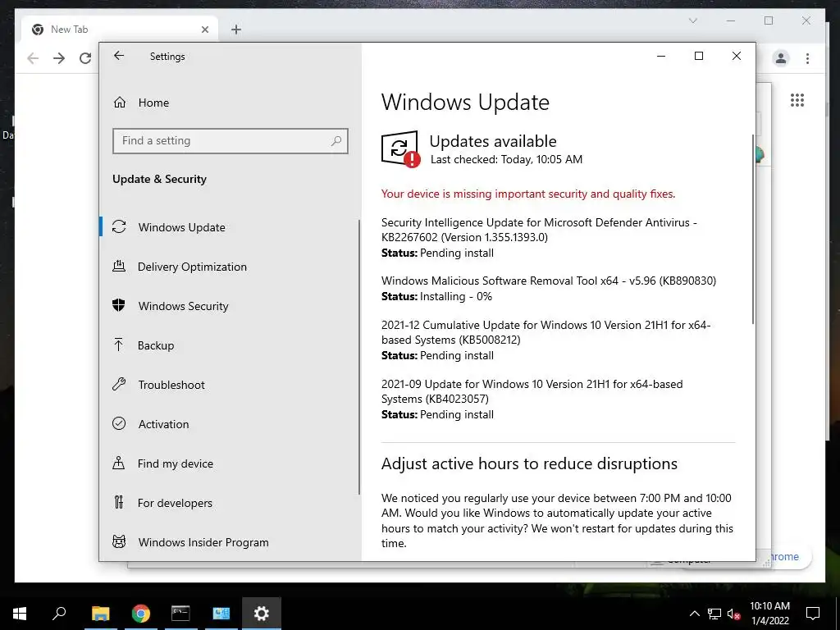
Task: Show hidden system tray icons
Action: [x=694, y=614]
